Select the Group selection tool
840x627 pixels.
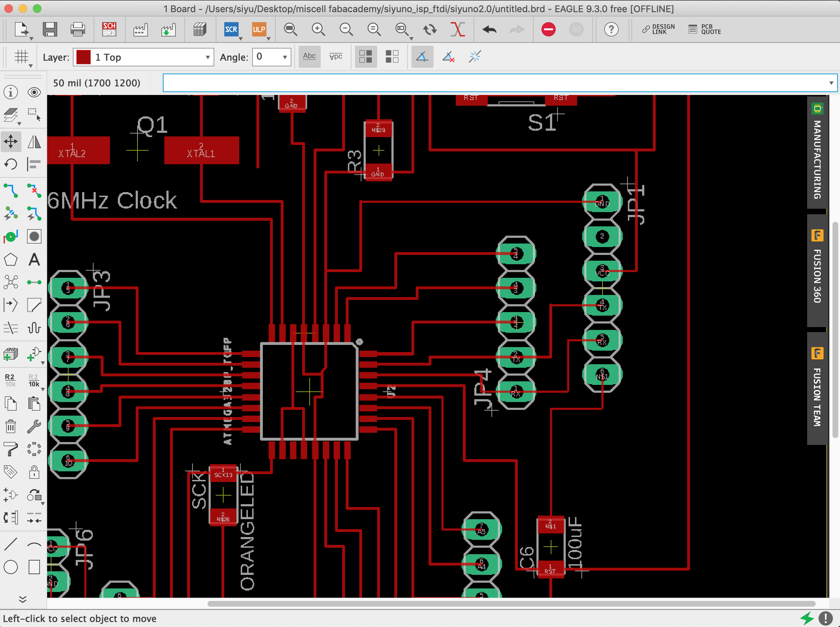coord(34,115)
